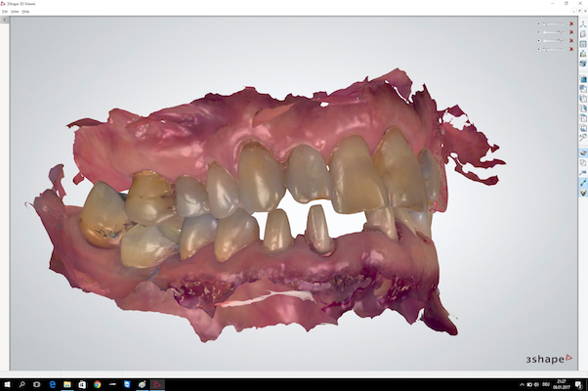The image size is (588, 391).
Task: Open the Help menu
Action: pyautogui.click(x=26, y=12)
